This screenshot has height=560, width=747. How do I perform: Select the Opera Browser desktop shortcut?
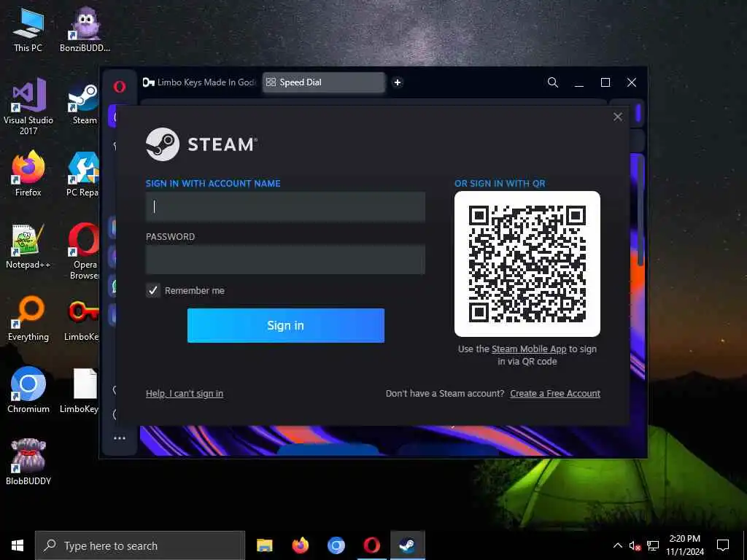click(84, 251)
